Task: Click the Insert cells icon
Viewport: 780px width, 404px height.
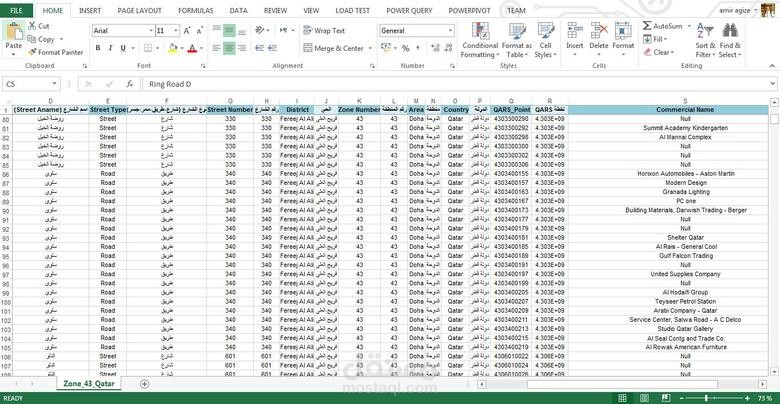Action: (575, 31)
